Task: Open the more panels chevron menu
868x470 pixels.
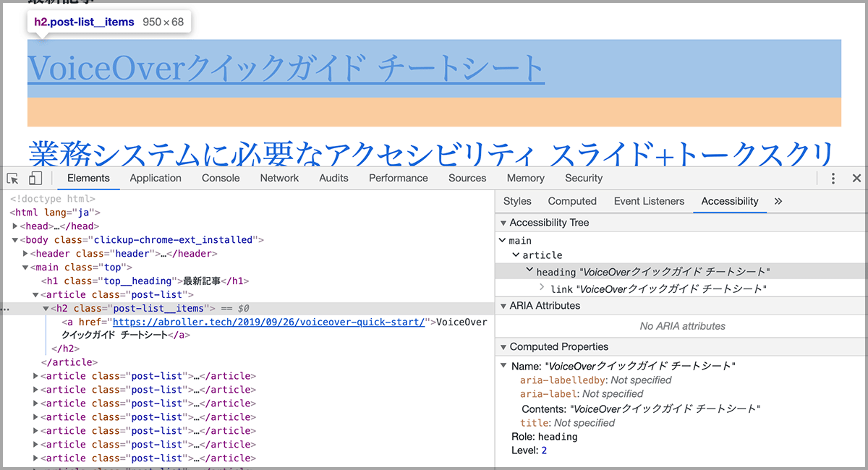Action: (778, 201)
